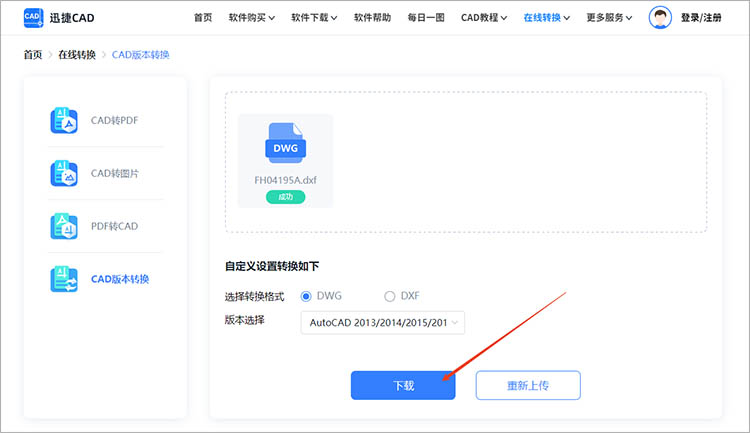Click the CAD转图片 label text
The height and width of the screenshot is (433, 750).
click(x=115, y=173)
